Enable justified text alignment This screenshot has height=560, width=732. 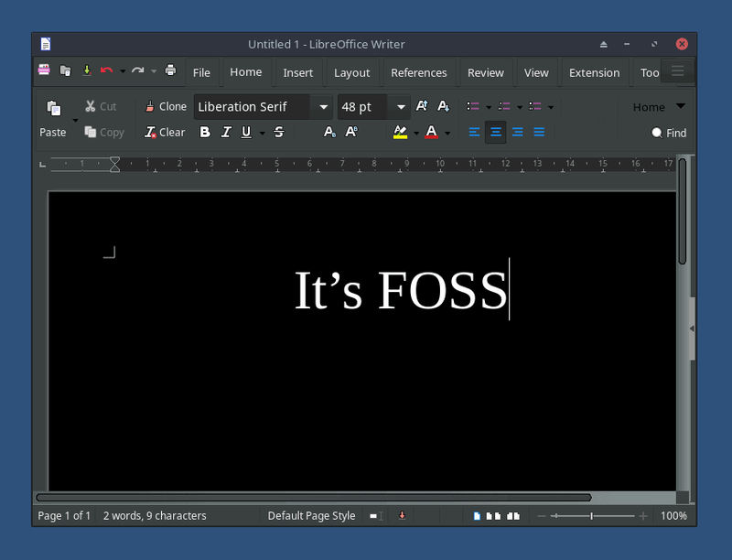click(539, 133)
